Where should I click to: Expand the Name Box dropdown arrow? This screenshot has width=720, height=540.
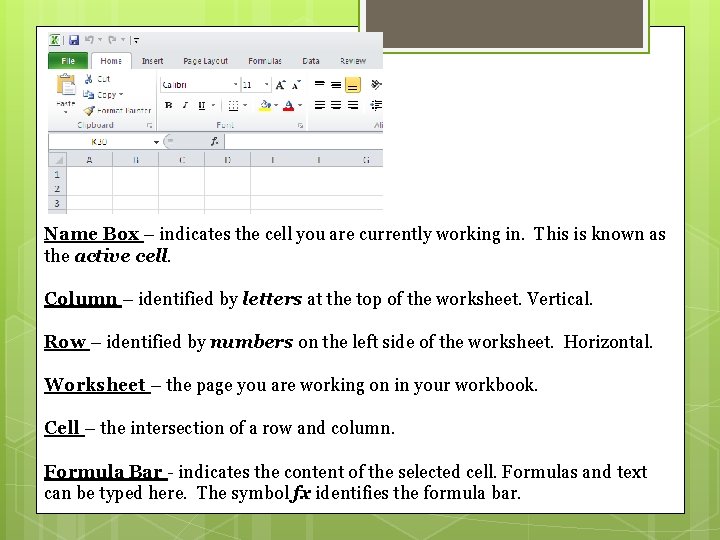point(156,142)
